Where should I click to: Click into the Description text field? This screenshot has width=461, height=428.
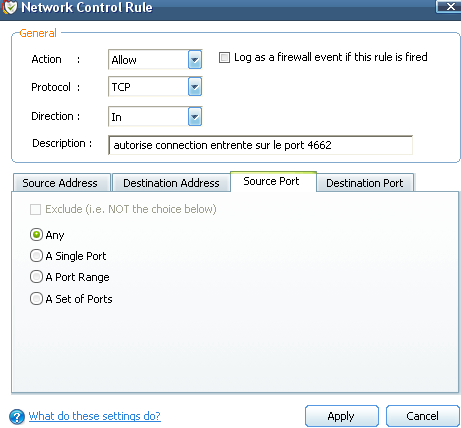pyautogui.click(x=260, y=145)
